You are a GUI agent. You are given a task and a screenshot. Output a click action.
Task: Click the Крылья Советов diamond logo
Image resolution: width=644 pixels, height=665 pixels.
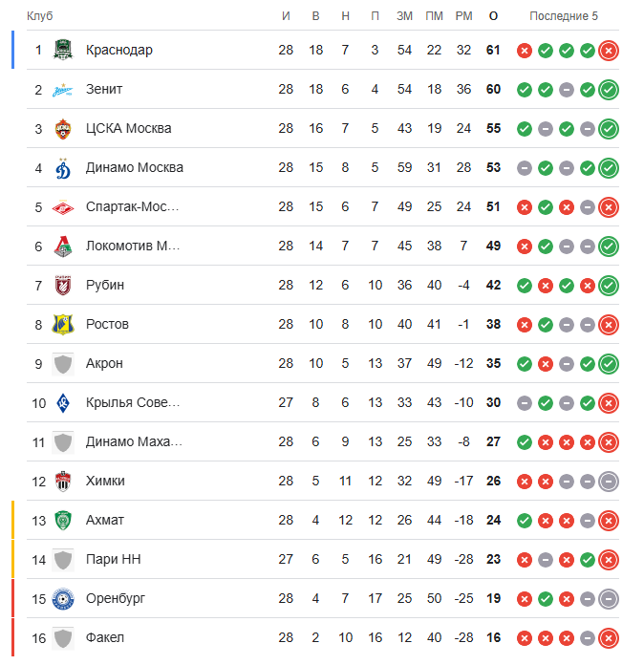[63, 403]
